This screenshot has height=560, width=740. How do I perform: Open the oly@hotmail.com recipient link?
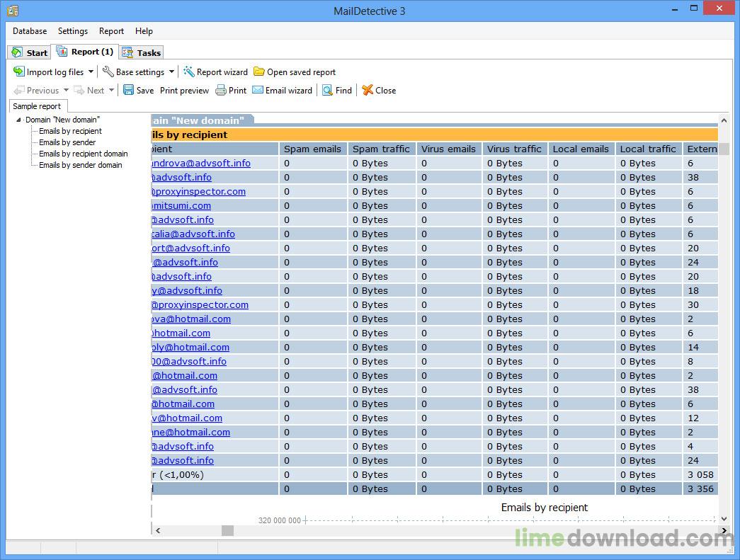pyautogui.click(x=190, y=347)
